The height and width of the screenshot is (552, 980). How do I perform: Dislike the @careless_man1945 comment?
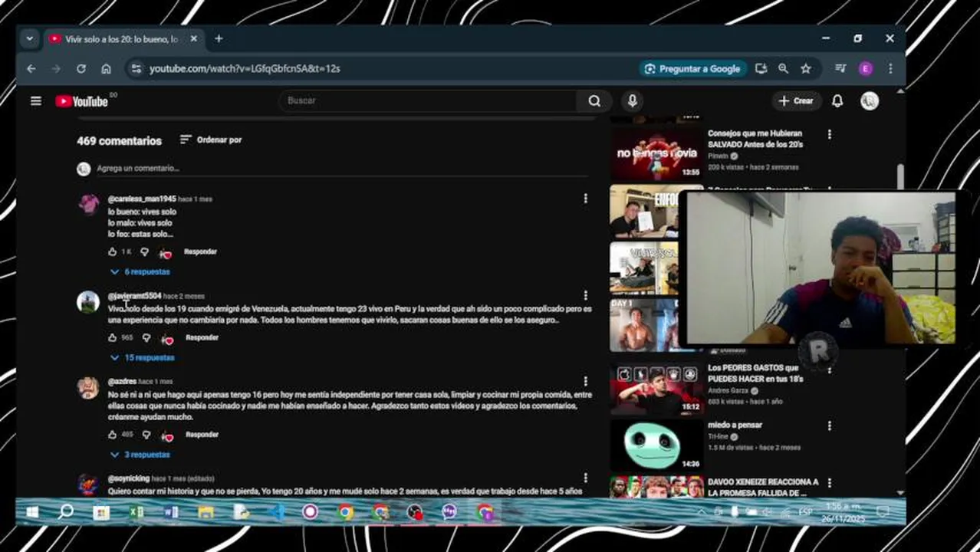[x=144, y=251]
